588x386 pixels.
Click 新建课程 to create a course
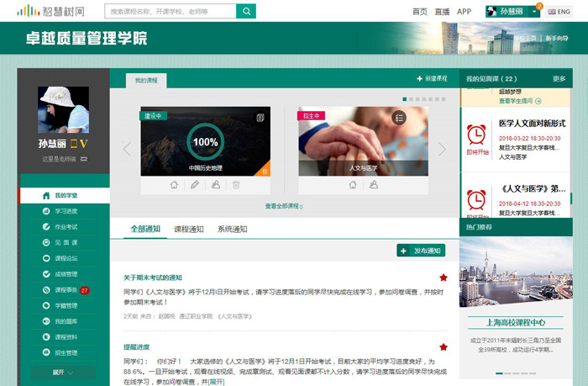432,78
